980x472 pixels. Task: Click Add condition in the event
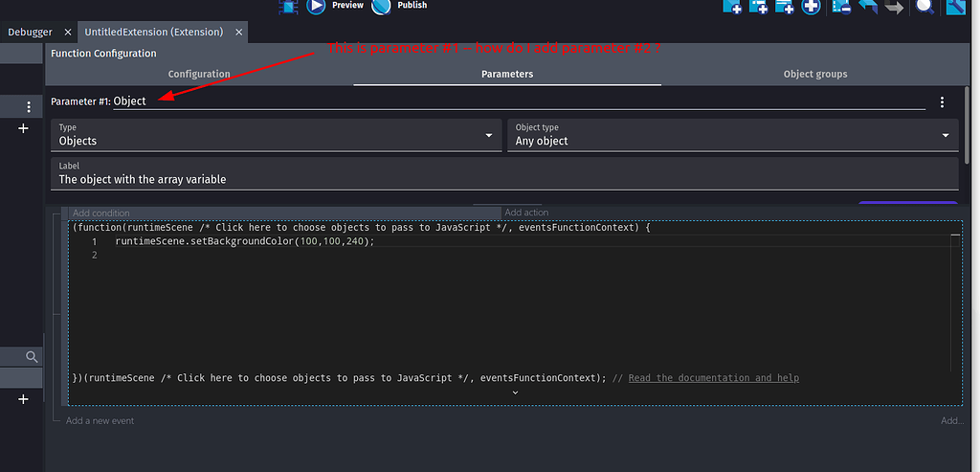click(x=101, y=214)
